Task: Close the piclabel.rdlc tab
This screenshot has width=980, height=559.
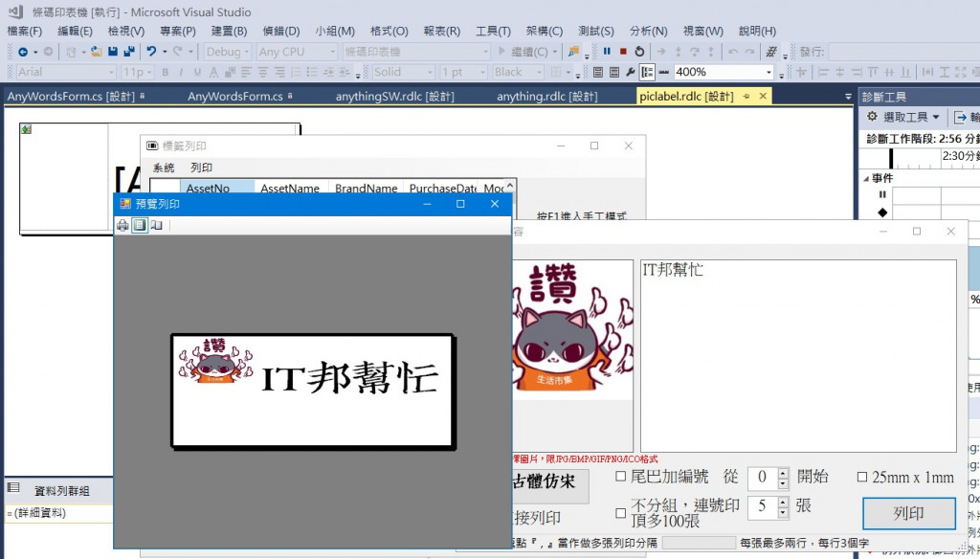Action: (x=763, y=97)
